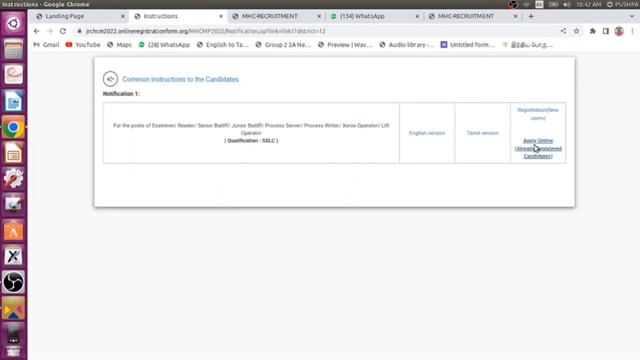Click the Qualification : SSLC text
The width and height of the screenshot is (640, 360).
click(251, 141)
